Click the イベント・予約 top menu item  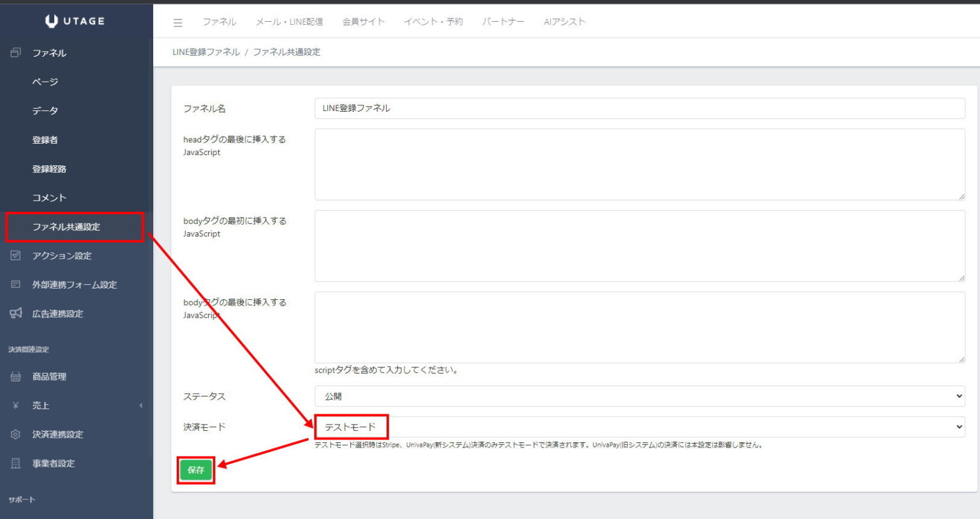433,21
